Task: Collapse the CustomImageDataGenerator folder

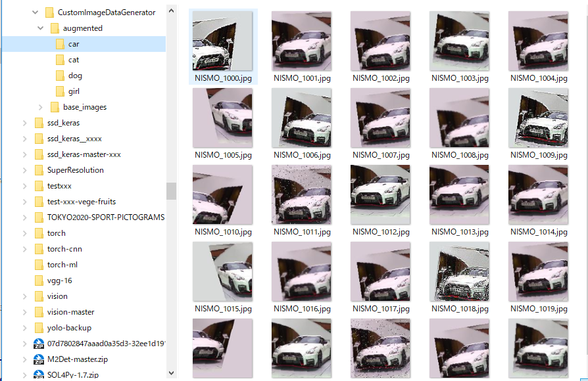Action: click(36, 12)
